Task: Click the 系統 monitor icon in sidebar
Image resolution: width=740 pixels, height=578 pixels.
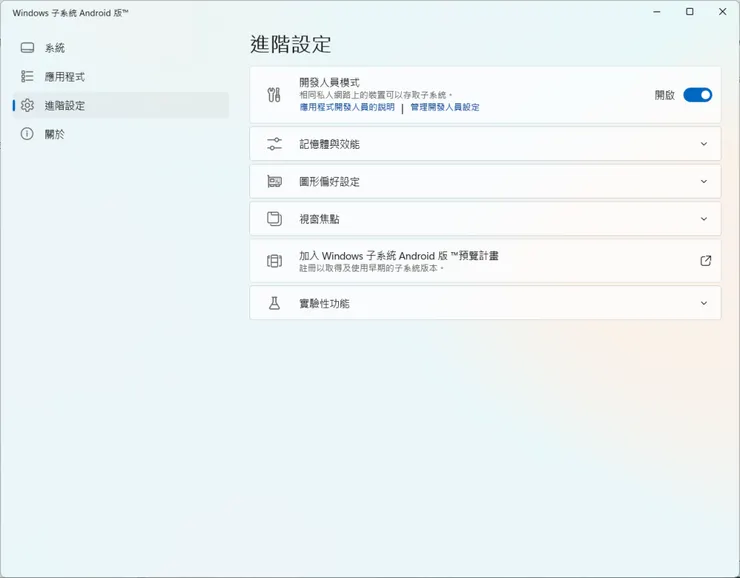Action: 27,48
